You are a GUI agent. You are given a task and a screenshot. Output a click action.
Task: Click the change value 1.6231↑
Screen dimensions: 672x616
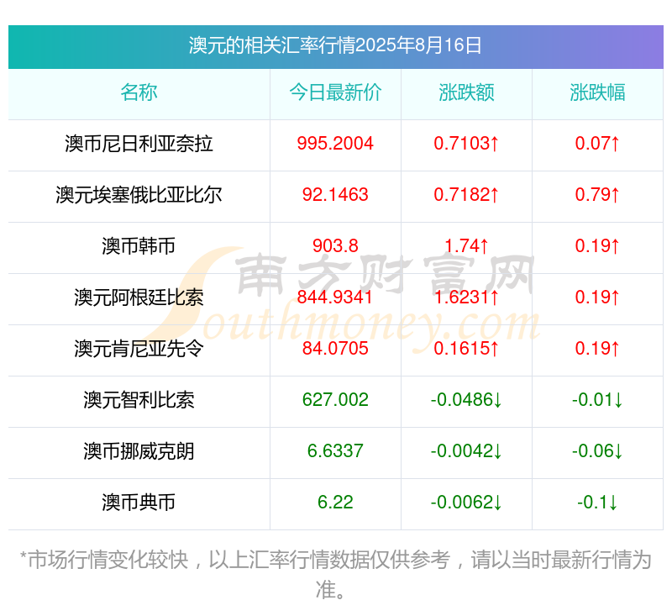pyautogui.click(x=466, y=297)
